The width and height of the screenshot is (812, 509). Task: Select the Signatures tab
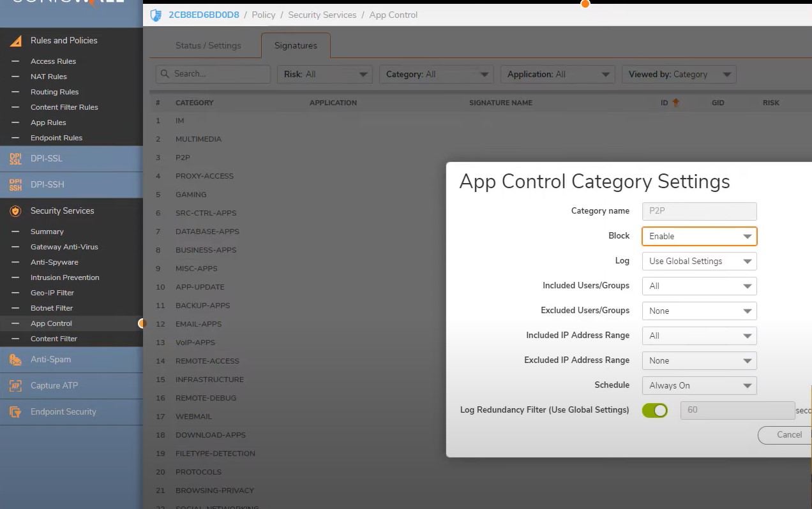point(296,46)
